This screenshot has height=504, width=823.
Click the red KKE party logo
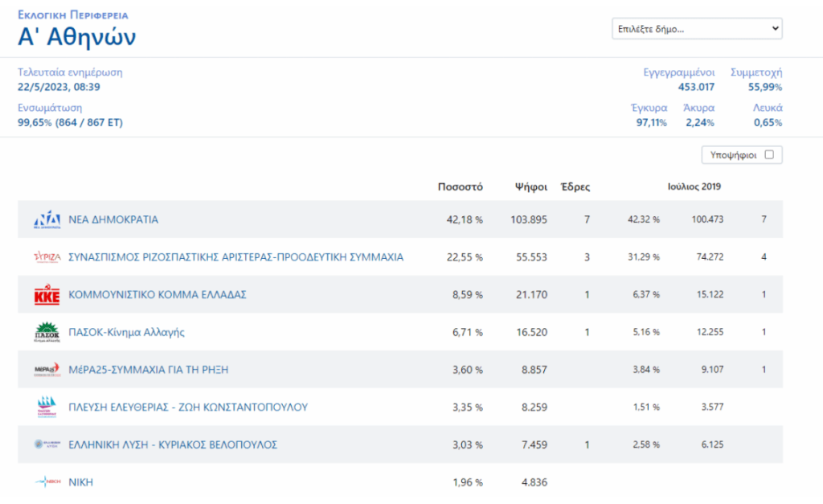click(47, 295)
